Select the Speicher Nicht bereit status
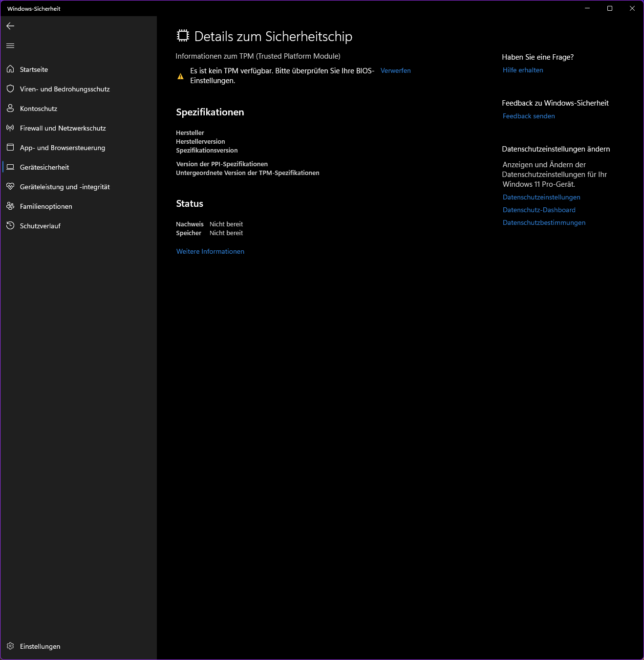 click(x=209, y=233)
